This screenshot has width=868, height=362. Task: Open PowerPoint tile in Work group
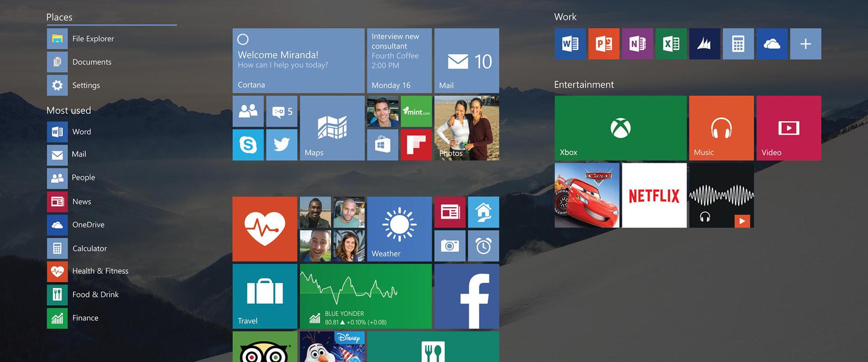pyautogui.click(x=604, y=44)
